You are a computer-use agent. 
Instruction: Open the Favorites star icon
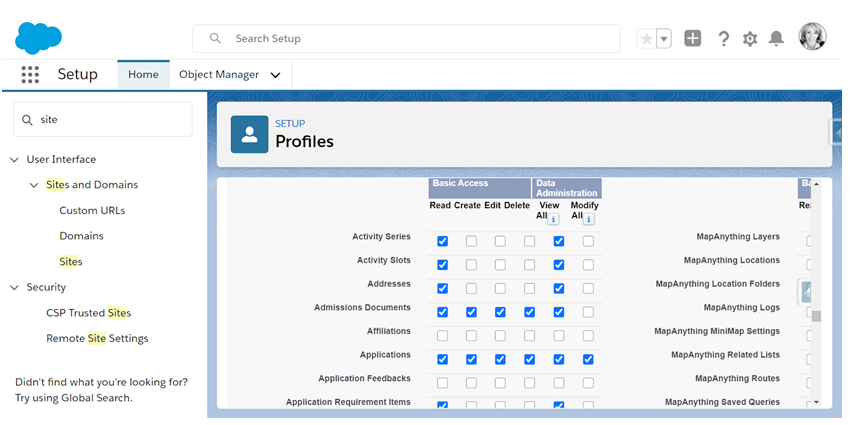click(x=647, y=39)
